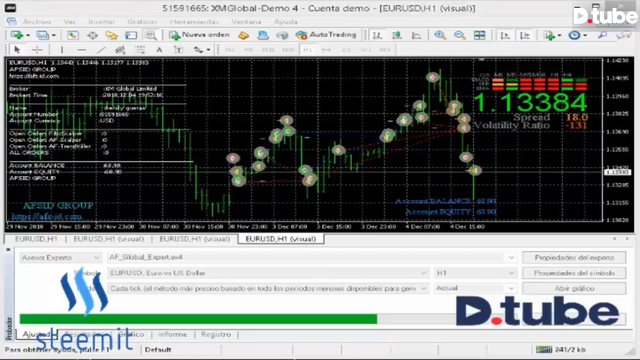Click the zoom out magnifier icon
640x360 pixels.
point(460,35)
